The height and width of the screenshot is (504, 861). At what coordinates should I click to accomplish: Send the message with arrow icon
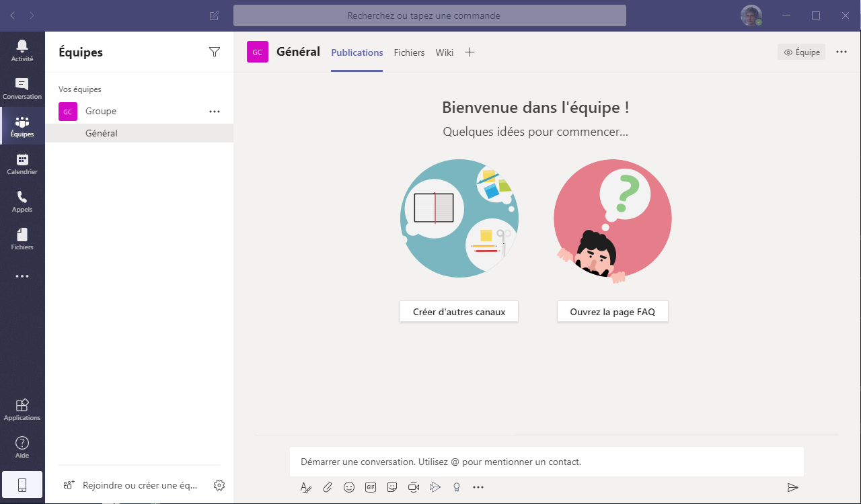(793, 487)
